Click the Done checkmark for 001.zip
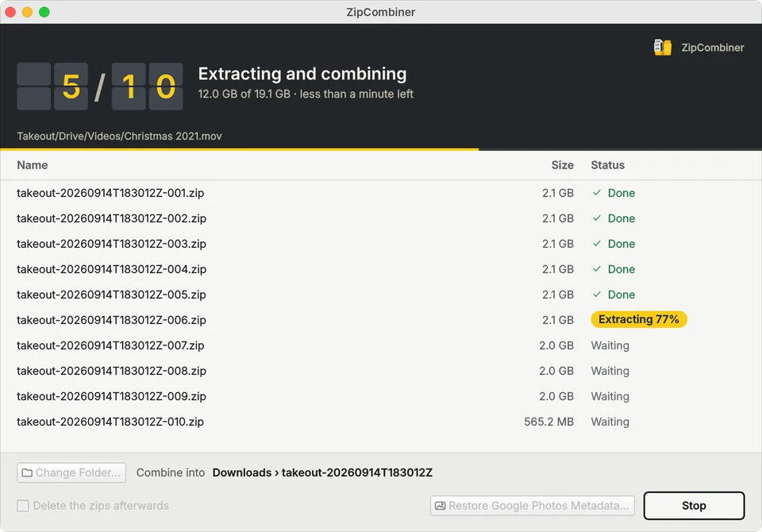This screenshot has height=532, width=762. [597, 193]
